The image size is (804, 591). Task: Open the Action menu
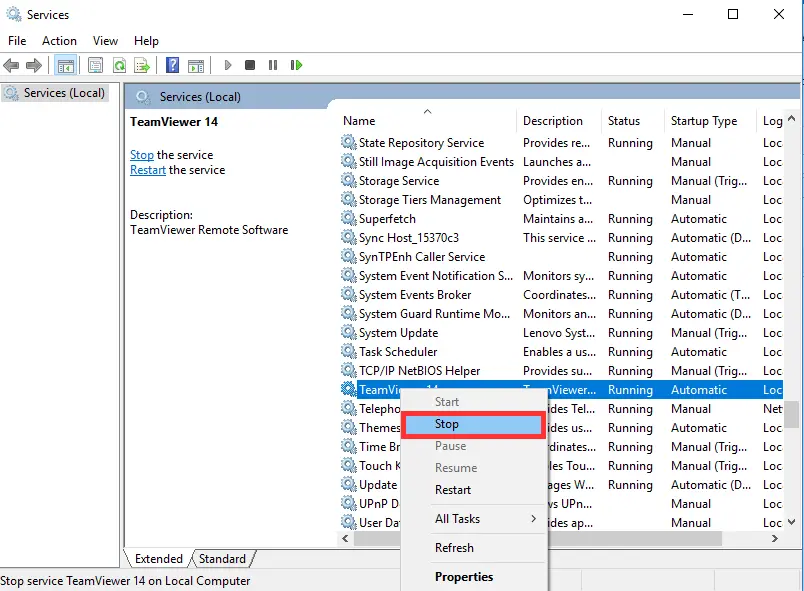[59, 40]
